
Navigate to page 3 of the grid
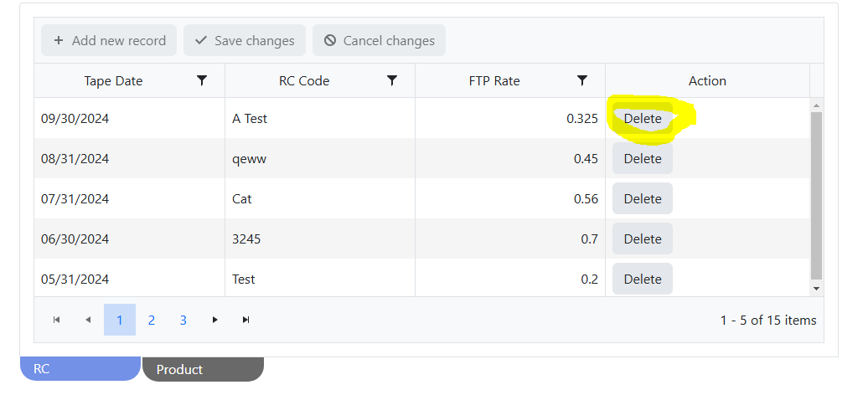(183, 320)
